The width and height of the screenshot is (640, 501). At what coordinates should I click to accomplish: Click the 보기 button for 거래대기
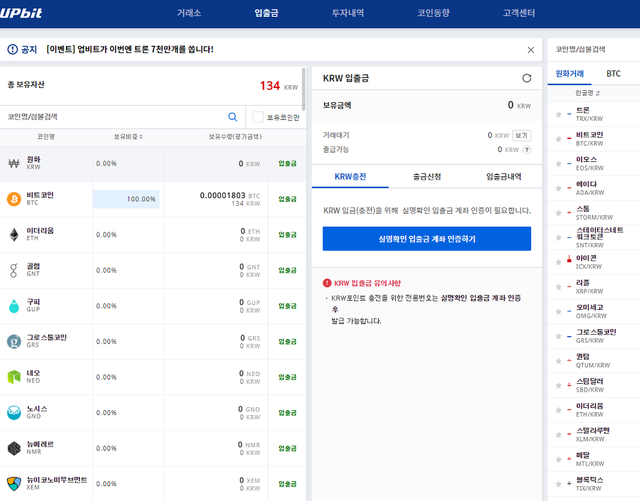(521, 135)
